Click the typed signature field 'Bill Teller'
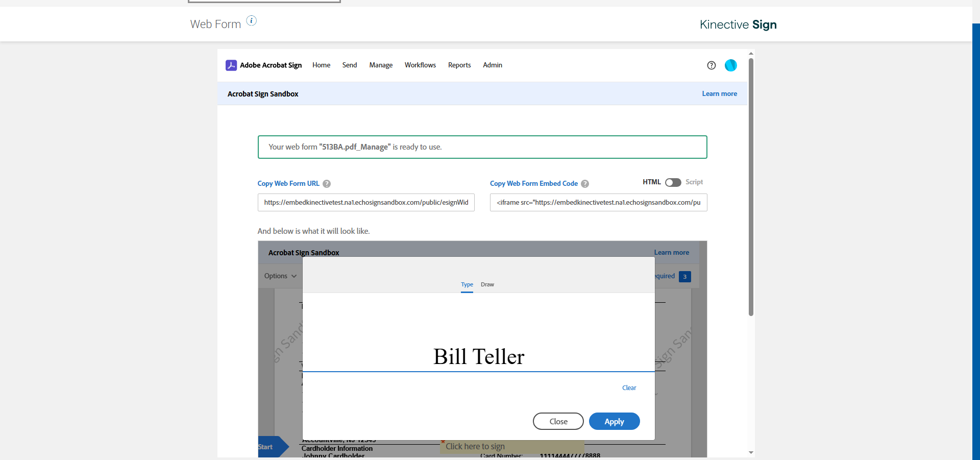The image size is (980, 460). tap(479, 356)
